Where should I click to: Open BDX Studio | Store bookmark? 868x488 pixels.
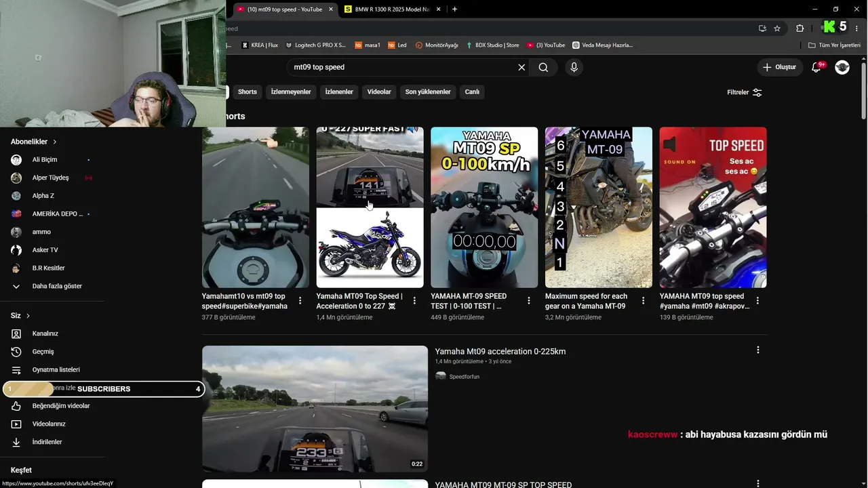(x=492, y=45)
